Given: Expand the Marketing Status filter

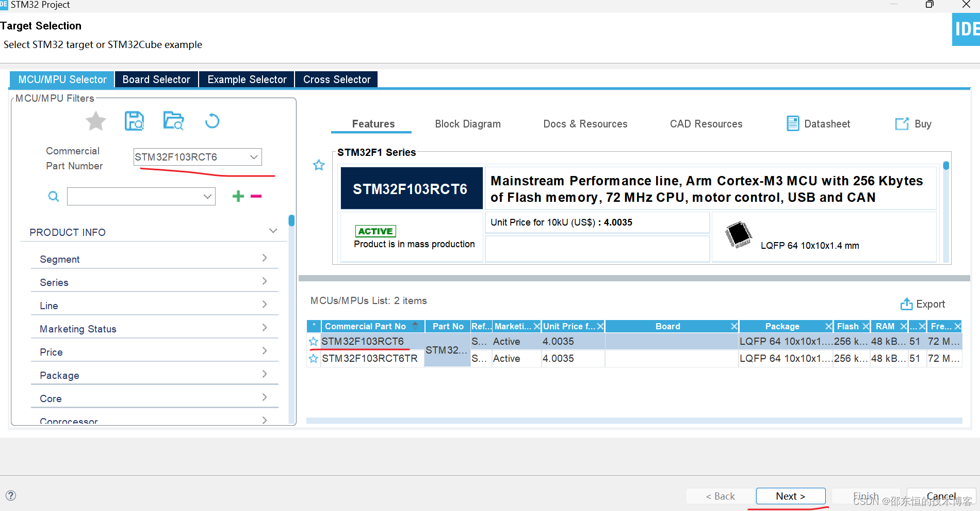Looking at the screenshot, I should coord(265,327).
